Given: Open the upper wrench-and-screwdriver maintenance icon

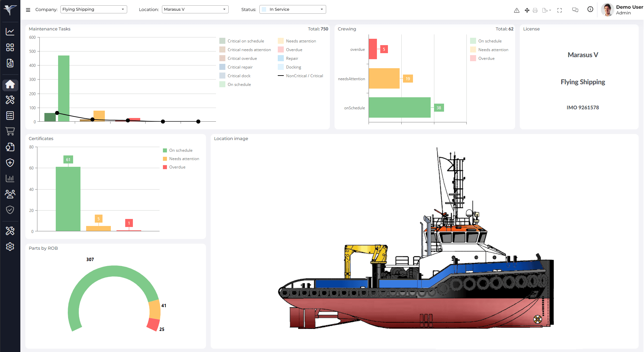Looking at the screenshot, I should tap(10, 100).
